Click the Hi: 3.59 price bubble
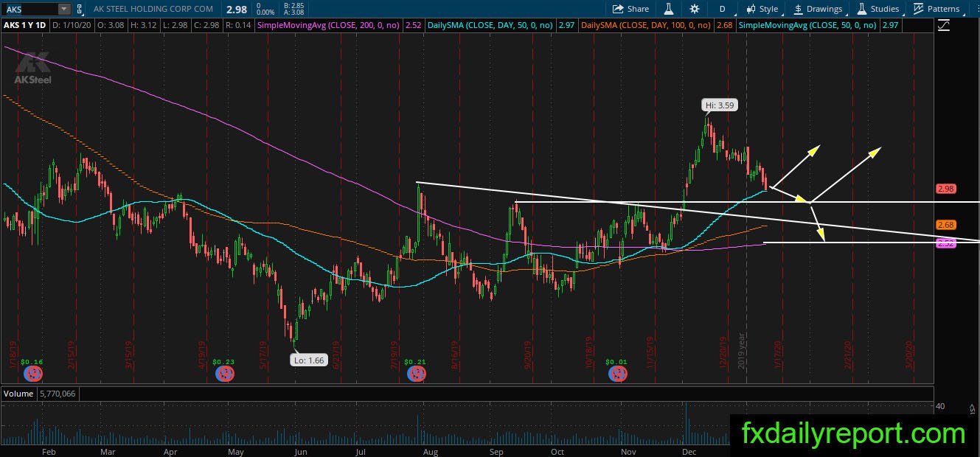This screenshot has width=980, height=457. pyautogui.click(x=720, y=105)
